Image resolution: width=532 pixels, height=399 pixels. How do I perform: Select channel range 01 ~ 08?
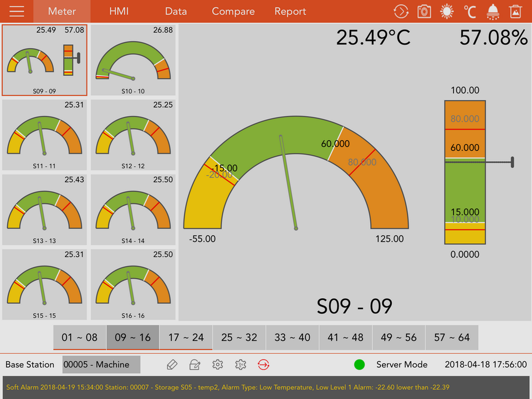point(79,337)
